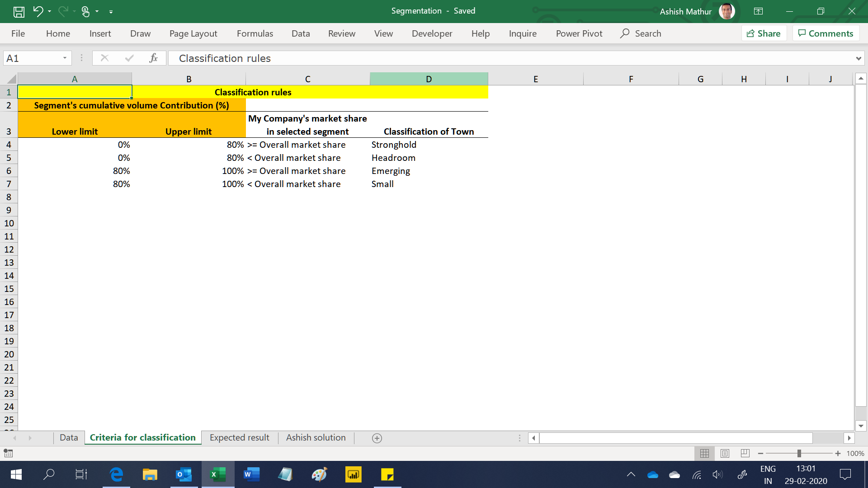
Task: Switch to Expected result sheet tab
Action: coord(239,437)
